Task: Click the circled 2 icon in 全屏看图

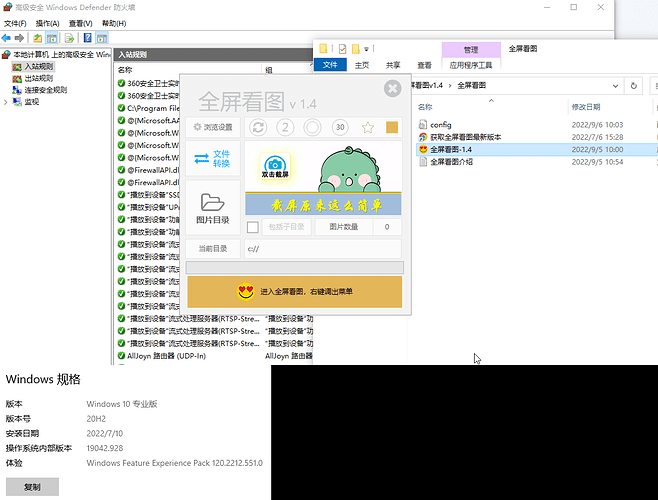Action: pyautogui.click(x=285, y=127)
